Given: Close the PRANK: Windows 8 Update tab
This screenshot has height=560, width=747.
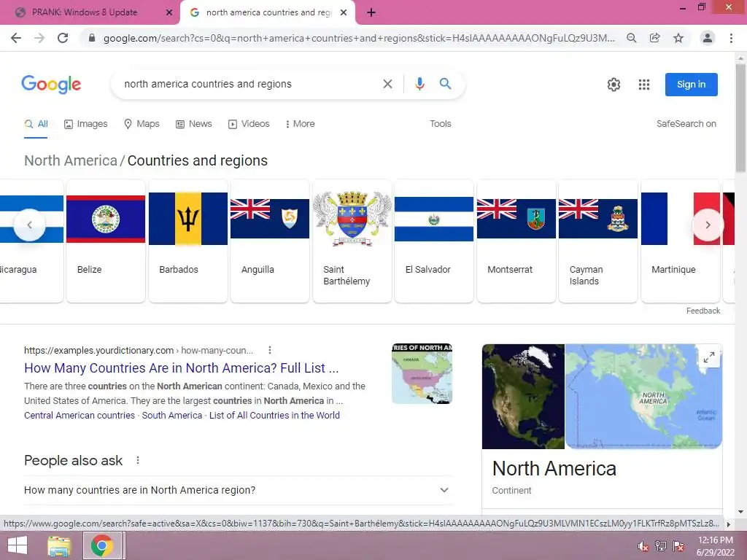Looking at the screenshot, I should [169, 13].
